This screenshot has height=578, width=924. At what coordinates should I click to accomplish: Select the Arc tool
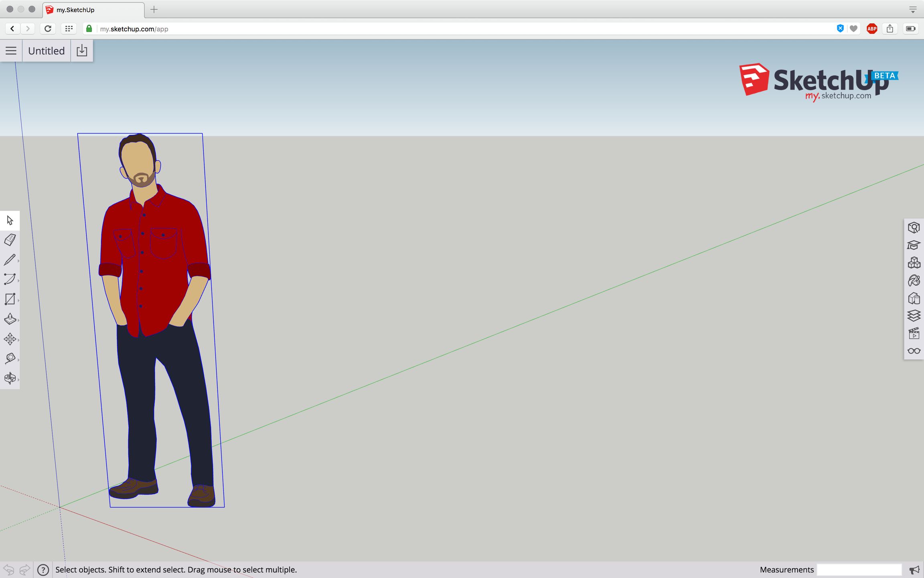10,279
